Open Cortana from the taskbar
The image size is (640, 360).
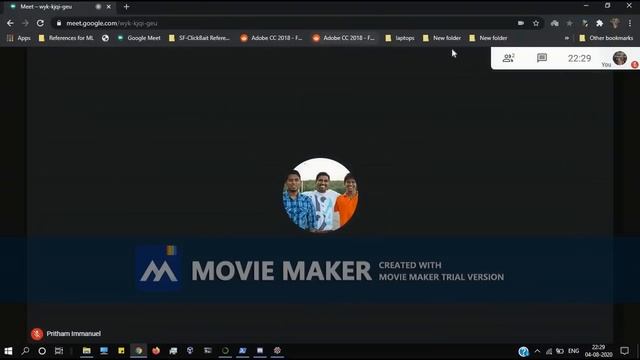click(x=42, y=351)
